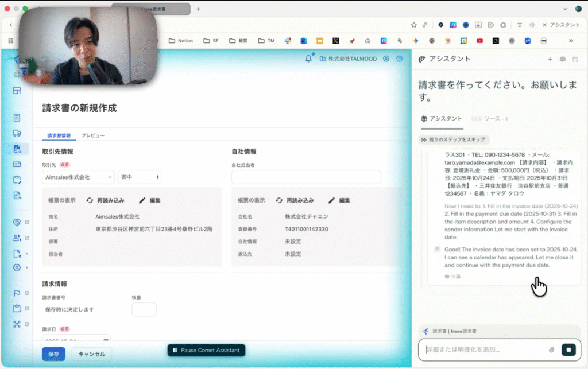Click the plus icon in assistant panel

(x=550, y=59)
